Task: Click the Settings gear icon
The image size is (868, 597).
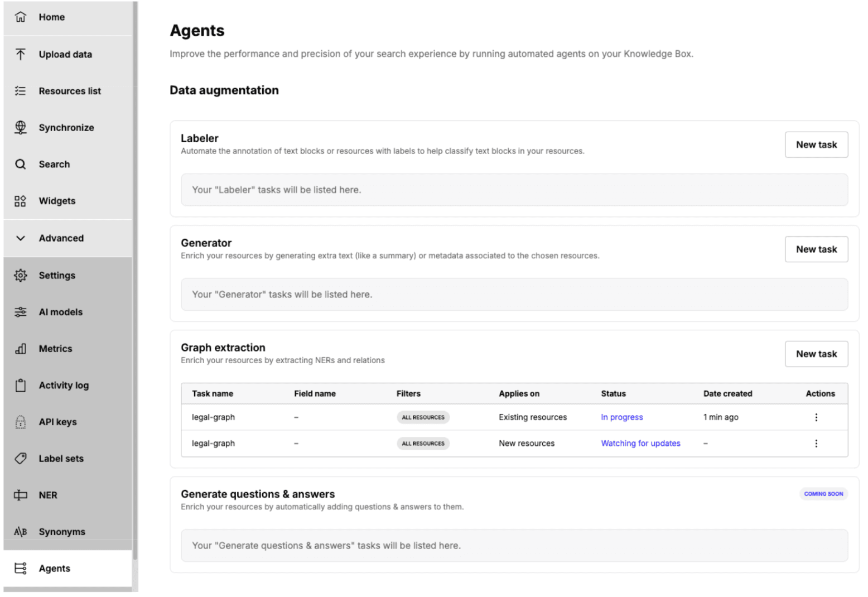Action: pos(21,276)
